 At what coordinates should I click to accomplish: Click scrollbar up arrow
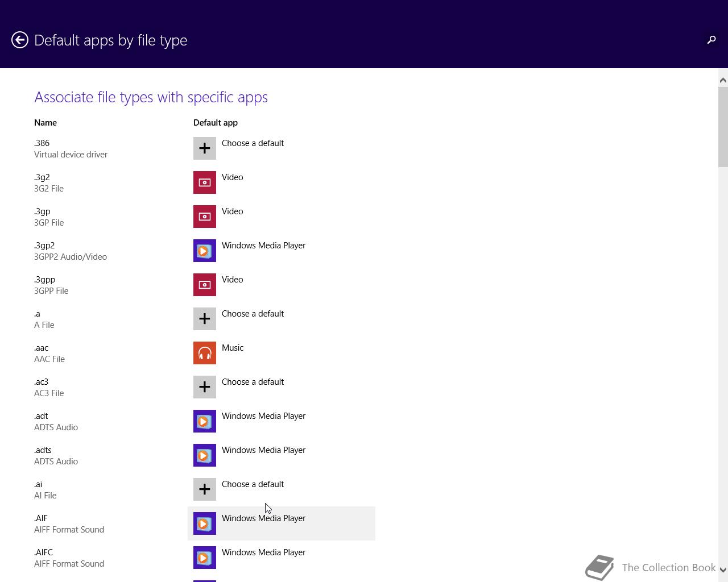(x=723, y=80)
